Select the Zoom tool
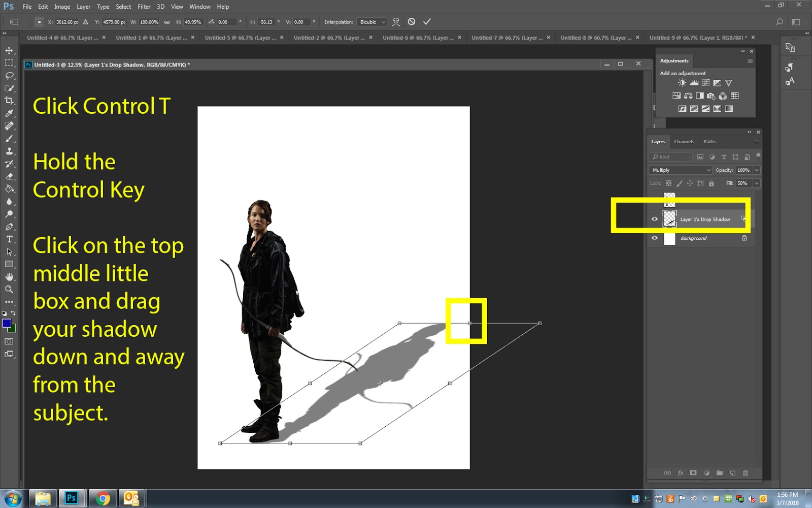Screen dimensions: 812x508 8,290
